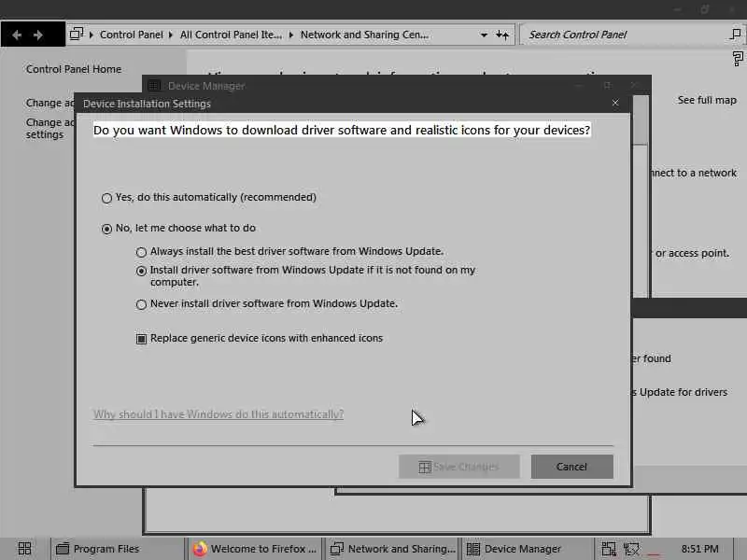Open the address bar history dropdown

pos(484,35)
